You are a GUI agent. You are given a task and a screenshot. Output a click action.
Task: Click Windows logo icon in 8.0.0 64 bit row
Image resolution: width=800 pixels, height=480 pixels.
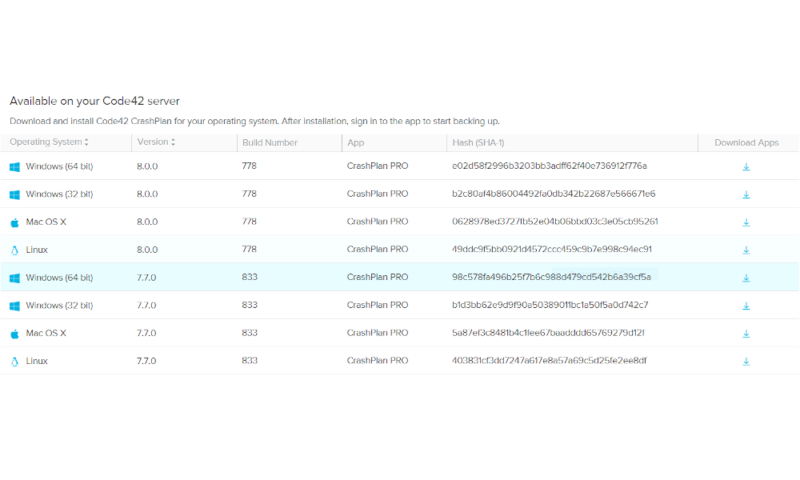15,167
